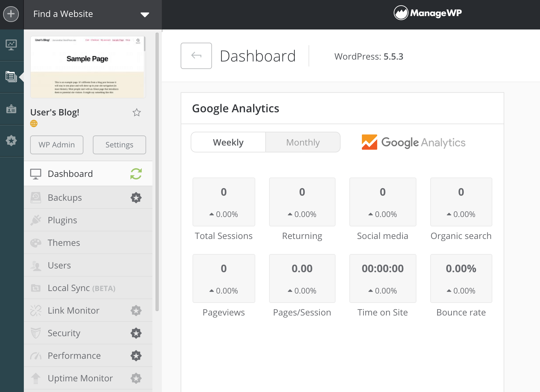Screen dimensions: 540x392
Task: Expand the Find a Website dropdown
Action: pos(93,14)
